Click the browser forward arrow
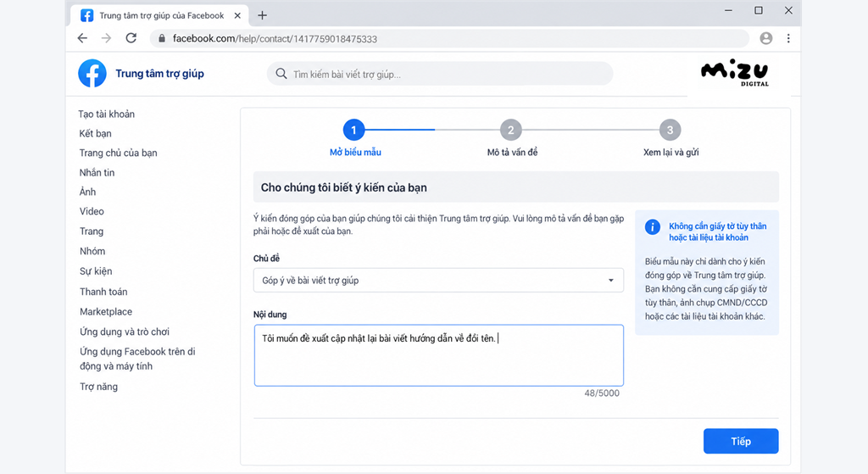Viewport: 868px width, 474px height. pyautogui.click(x=106, y=38)
